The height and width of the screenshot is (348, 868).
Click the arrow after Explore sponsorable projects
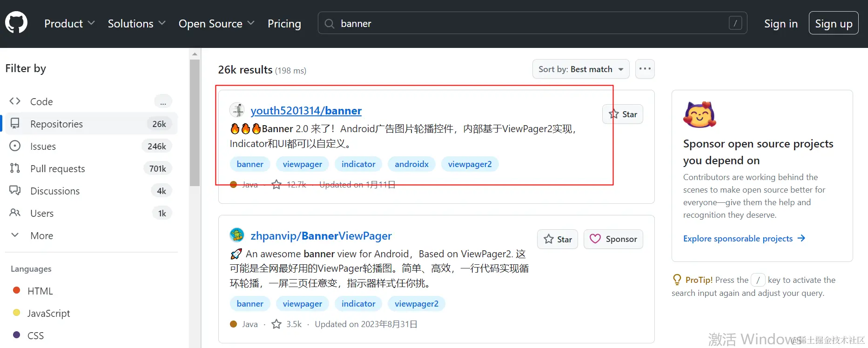tap(801, 238)
